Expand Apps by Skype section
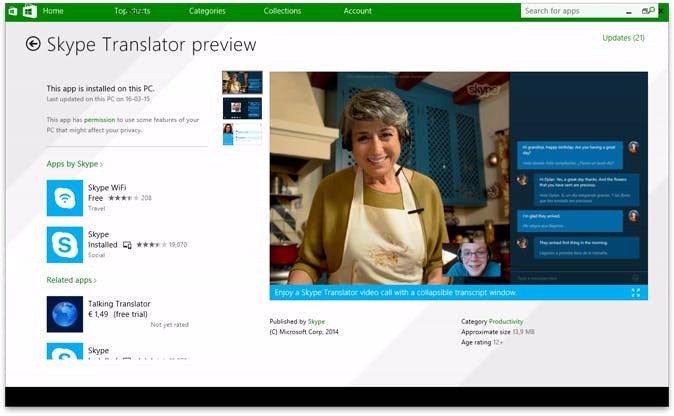Image resolution: width=674 pixels, height=416 pixels. pos(74,164)
